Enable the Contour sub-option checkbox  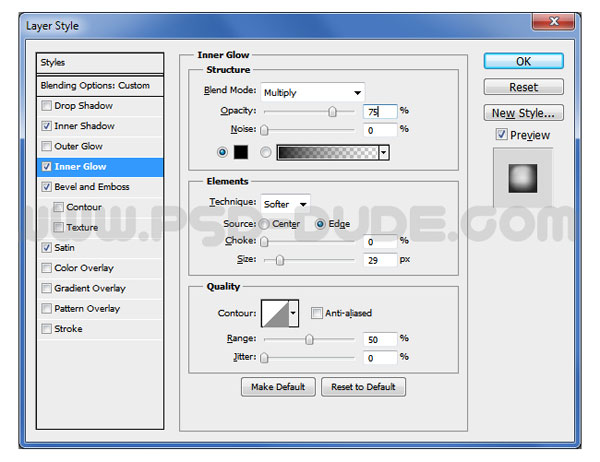tap(58, 207)
